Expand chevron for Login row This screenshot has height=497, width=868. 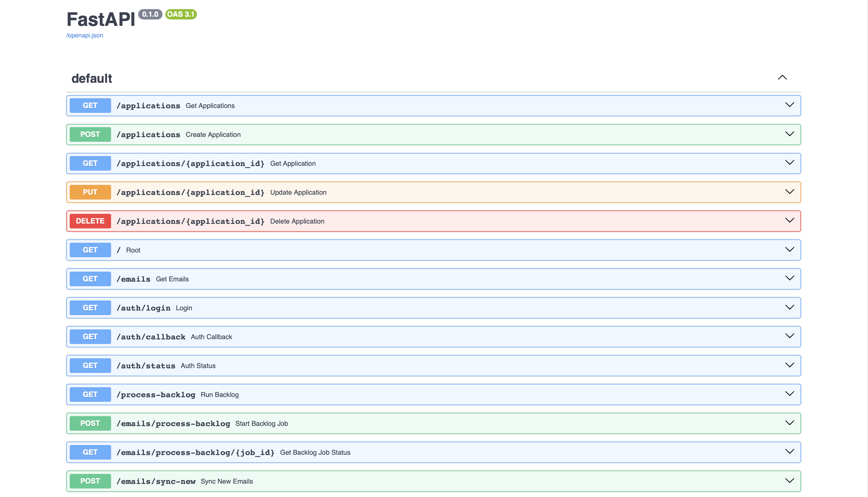click(x=790, y=307)
